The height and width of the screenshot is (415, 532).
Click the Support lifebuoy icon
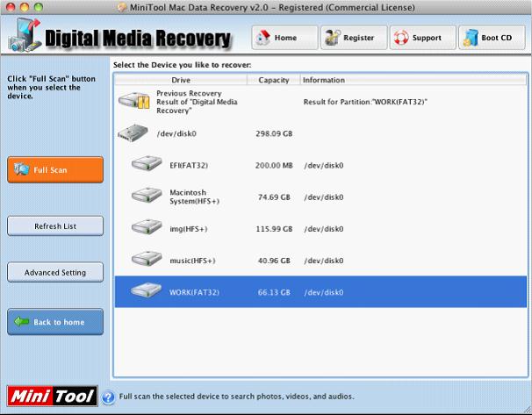pos(401,38)
